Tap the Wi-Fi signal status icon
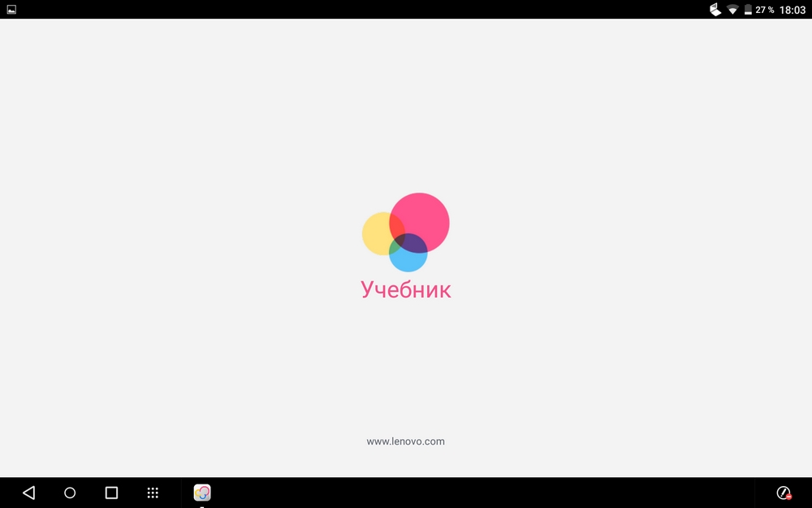This screenshot has width=812, height=508. point(732,9)
